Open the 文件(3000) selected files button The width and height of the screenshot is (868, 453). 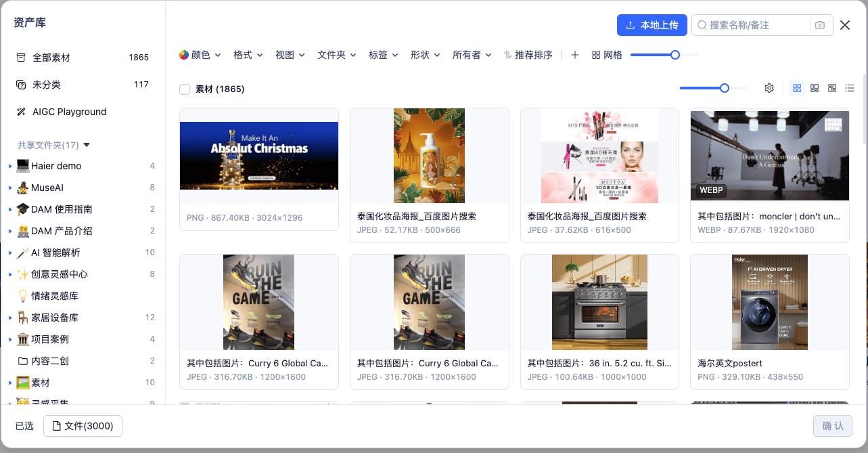pyautogui.click(x=83, y=426)
